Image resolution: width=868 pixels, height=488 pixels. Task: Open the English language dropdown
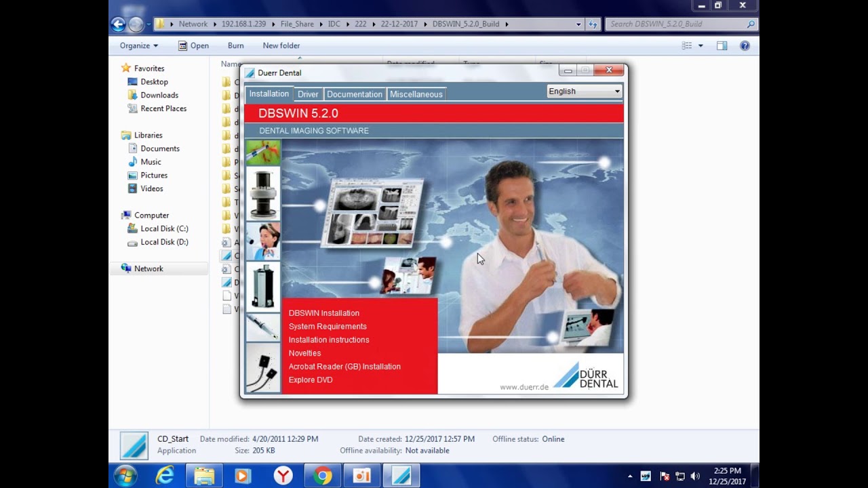[x=584, y=91]
